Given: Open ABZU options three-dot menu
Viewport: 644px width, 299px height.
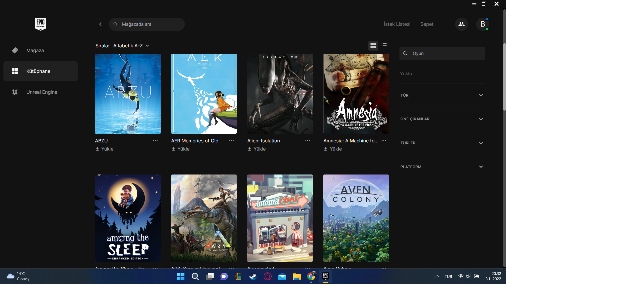Looking at the screenshot, I should pyautogui.click(x=155, y=141).
